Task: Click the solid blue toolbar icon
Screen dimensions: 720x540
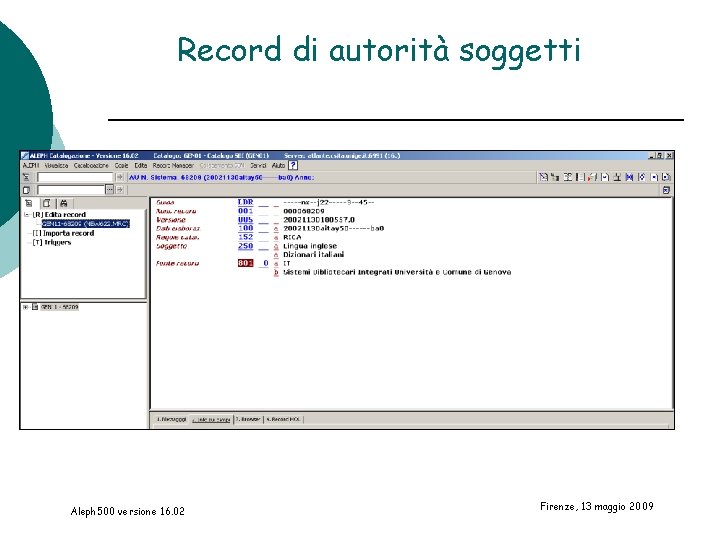Action: coord(630,177)
